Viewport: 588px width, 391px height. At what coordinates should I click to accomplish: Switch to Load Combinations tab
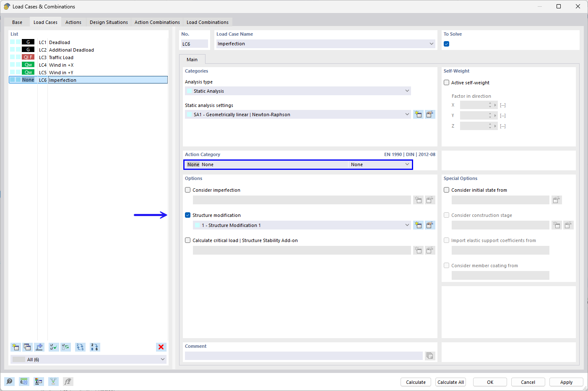[208, 22]
